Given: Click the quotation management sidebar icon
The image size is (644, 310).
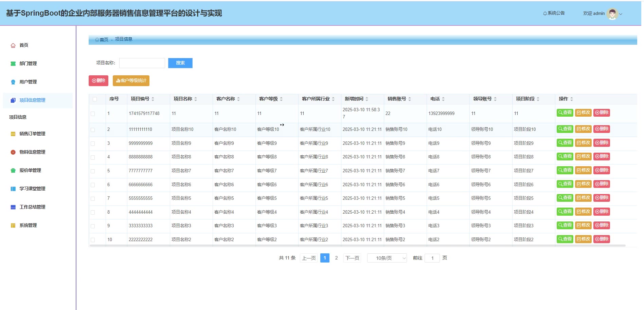Looking at the screenshot, I should point(13,171).
